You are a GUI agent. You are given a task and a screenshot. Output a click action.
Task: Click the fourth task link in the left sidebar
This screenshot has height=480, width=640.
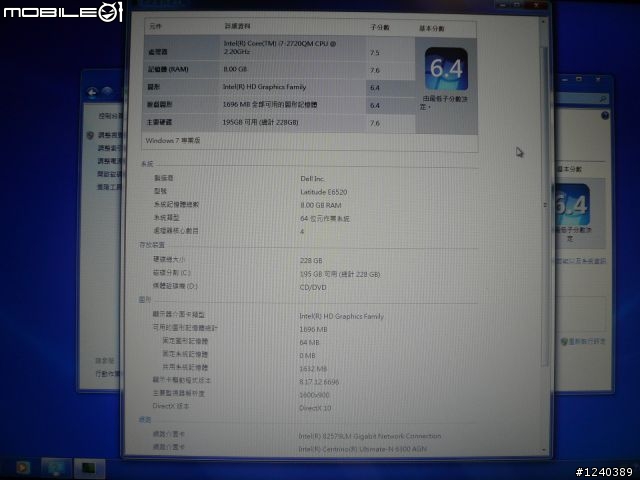[x=109, y=174]
